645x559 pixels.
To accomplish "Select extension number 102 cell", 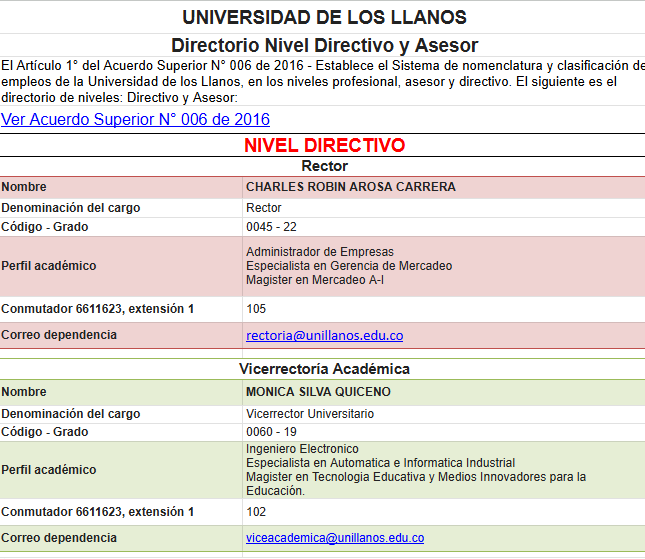I will coord(256,512).
